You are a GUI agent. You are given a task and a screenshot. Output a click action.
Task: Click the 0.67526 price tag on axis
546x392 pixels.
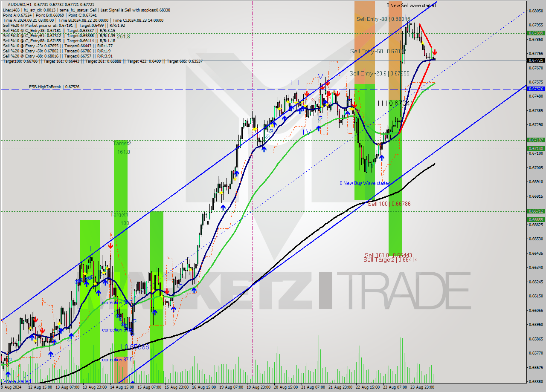point(536,89)
